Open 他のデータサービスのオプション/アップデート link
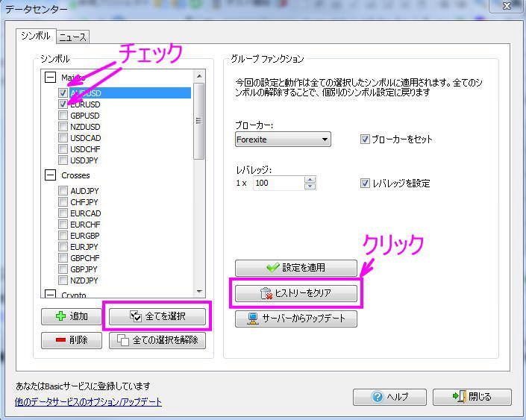 coord(88,402)
